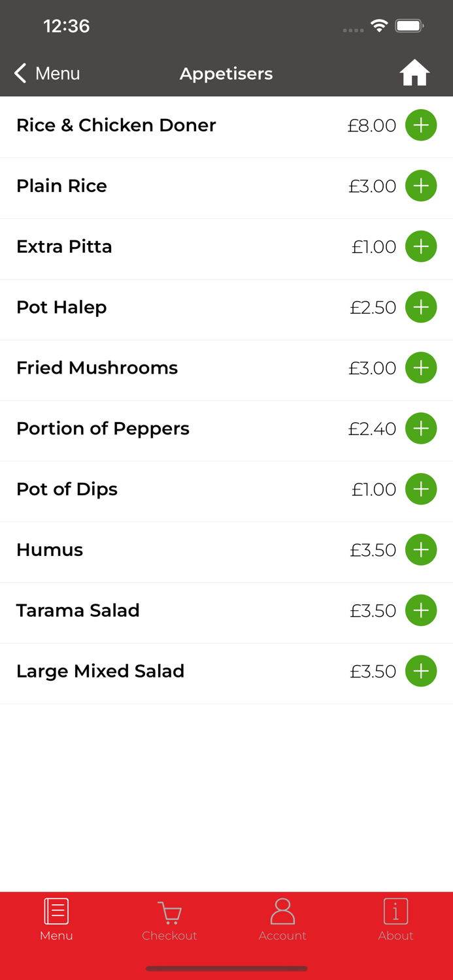Add Pot Halep to the order
The height and width of the screenshot is (980, 453).
click(x=421, y=307)
